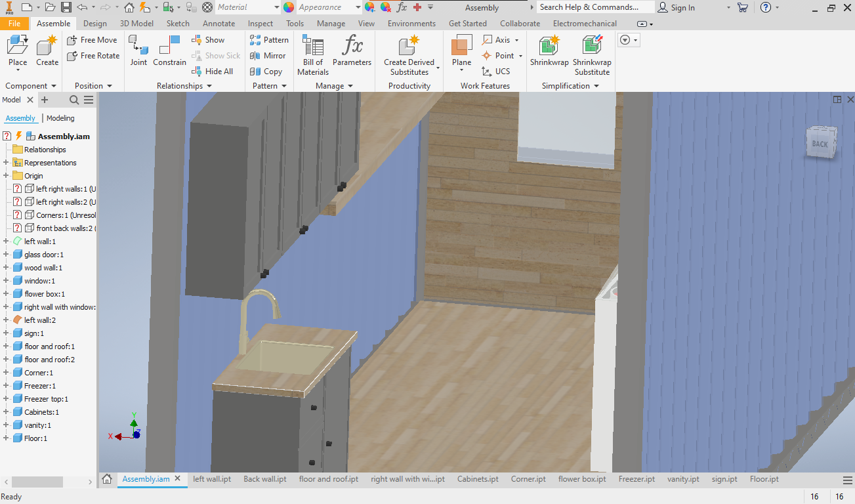Click the Mirror component tool
This screenshot has height=504, width=855.
(x=268, y=56)
